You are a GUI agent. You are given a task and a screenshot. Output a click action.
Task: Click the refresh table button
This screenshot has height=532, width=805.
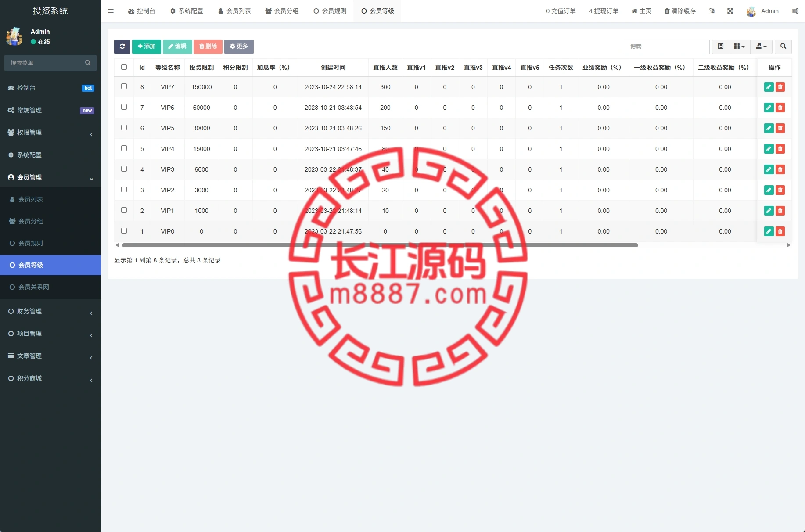coord(122,47)
